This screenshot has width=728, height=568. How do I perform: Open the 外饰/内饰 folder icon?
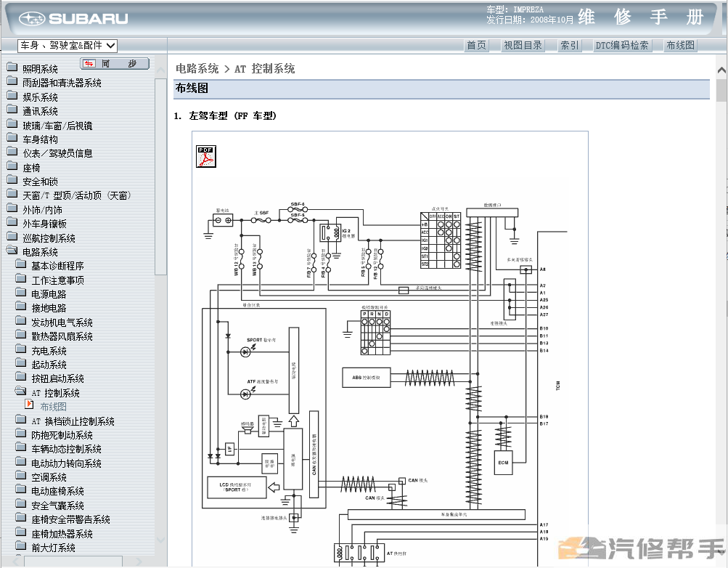pos(12,208)
